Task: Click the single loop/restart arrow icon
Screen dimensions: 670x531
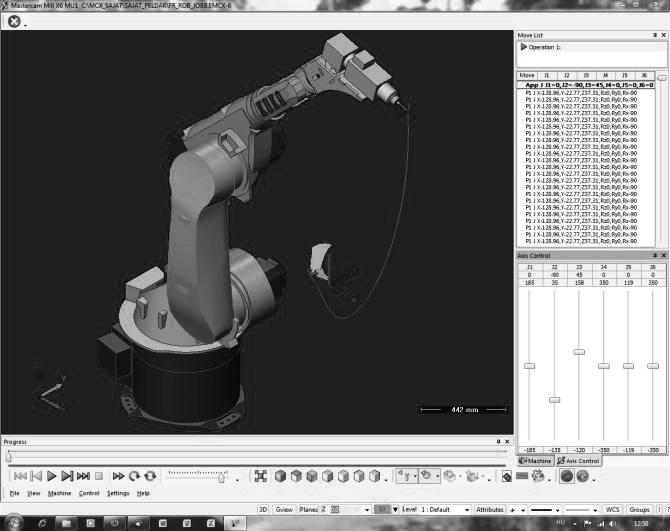Action: coord(134,476)
